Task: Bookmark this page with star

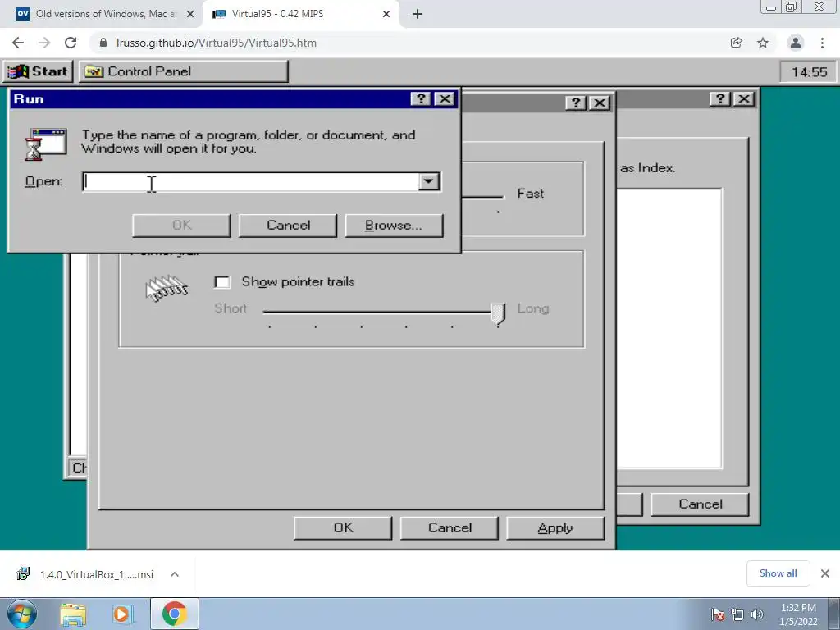Action: pyautogui.click(x=763, y=43)
